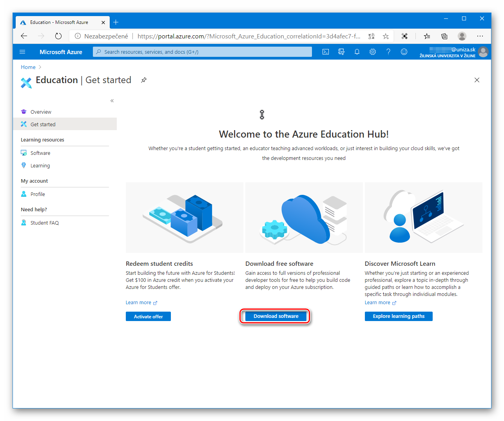
Task: Send feedback using the smiley icon
Action: coord(404,51)
